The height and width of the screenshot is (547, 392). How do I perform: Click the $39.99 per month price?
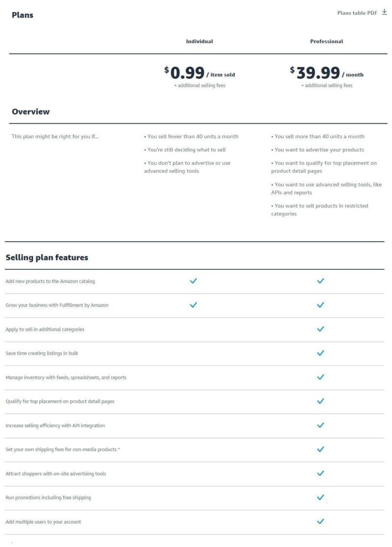pos(326,73)
